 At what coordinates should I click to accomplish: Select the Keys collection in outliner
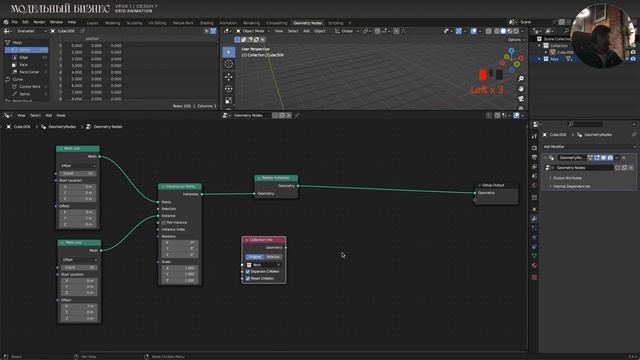(554, 59)
